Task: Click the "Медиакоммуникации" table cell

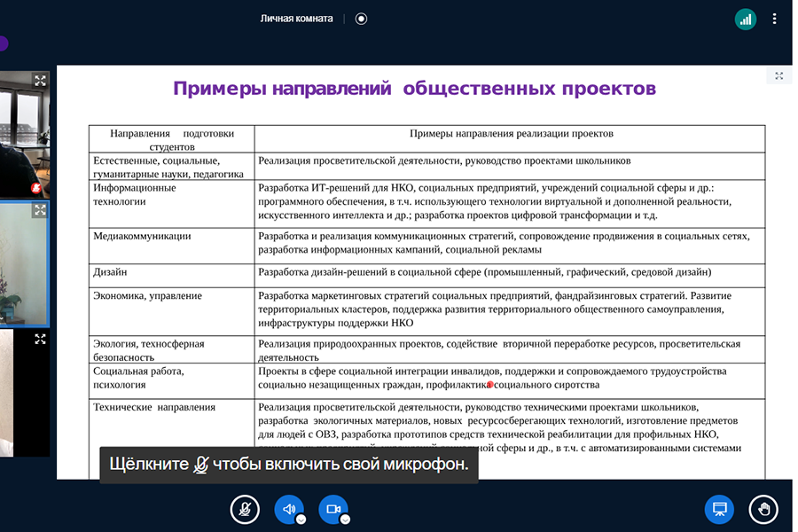Action: point(171,246)
